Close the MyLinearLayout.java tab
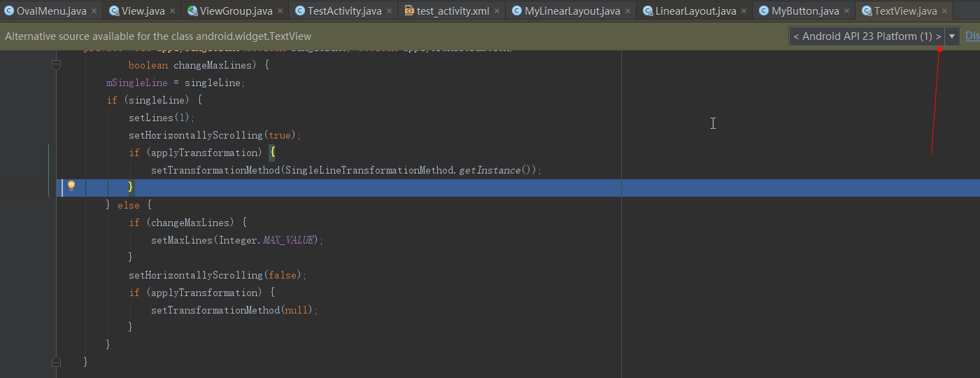Viewport: 980px width, 378px height. pos(627,11)
